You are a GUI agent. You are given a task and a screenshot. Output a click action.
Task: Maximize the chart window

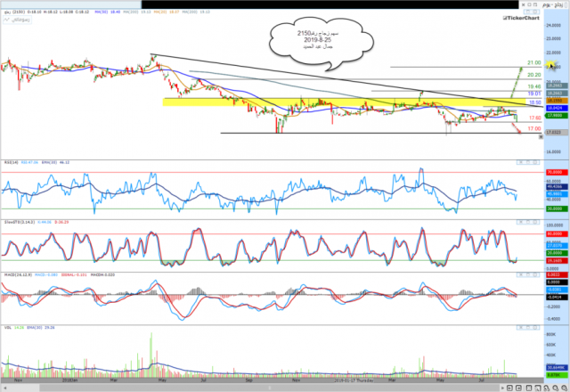(530, 4)
